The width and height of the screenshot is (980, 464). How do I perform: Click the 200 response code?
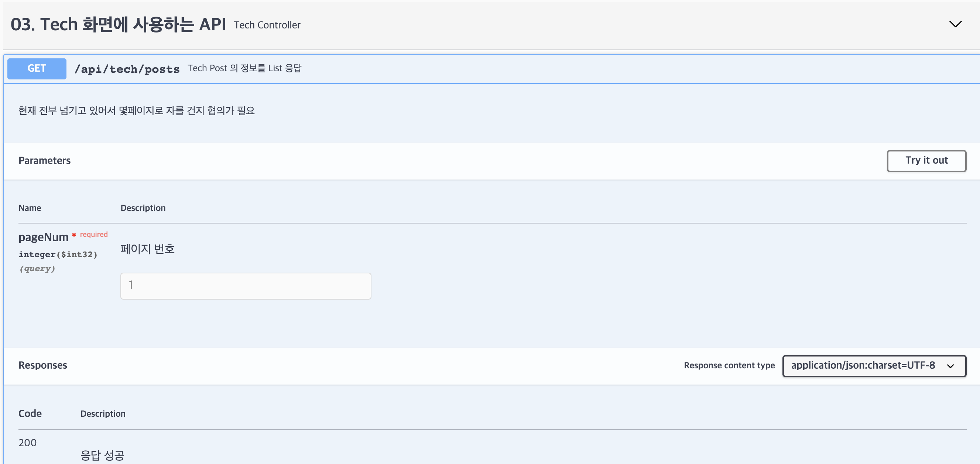[27, 443]
